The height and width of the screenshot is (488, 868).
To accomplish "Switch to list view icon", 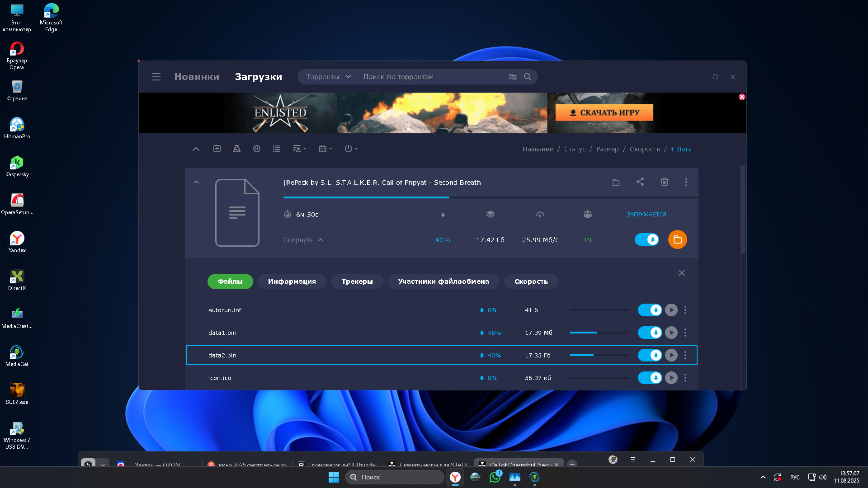I will [x=277, y=149].
